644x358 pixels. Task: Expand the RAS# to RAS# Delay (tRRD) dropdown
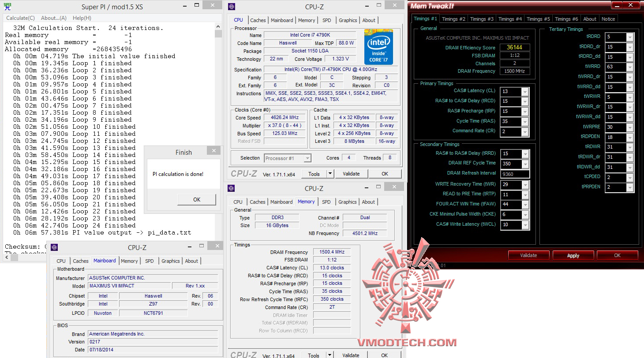[x=525, y=154]
